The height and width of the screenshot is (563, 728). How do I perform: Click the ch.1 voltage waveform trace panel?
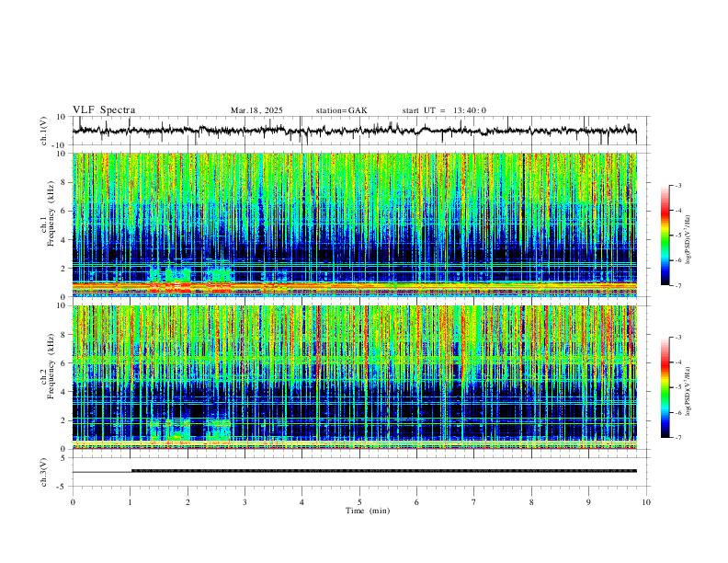coord(361,131)
